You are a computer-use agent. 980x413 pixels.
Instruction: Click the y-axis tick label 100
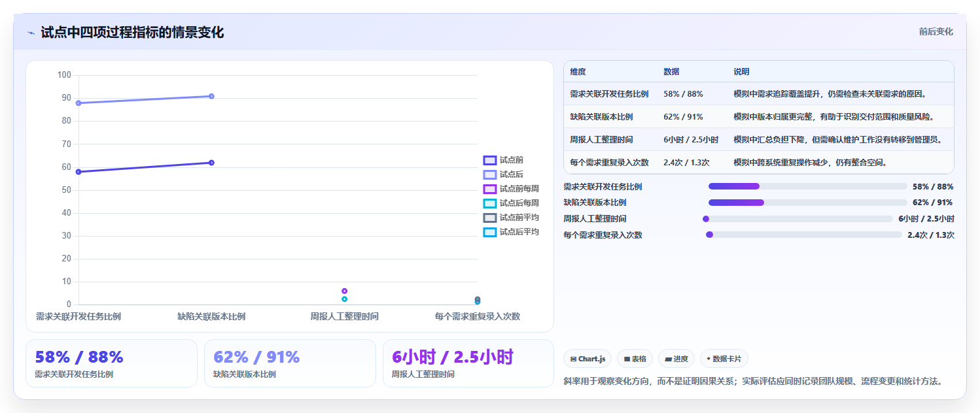[64, 75]
